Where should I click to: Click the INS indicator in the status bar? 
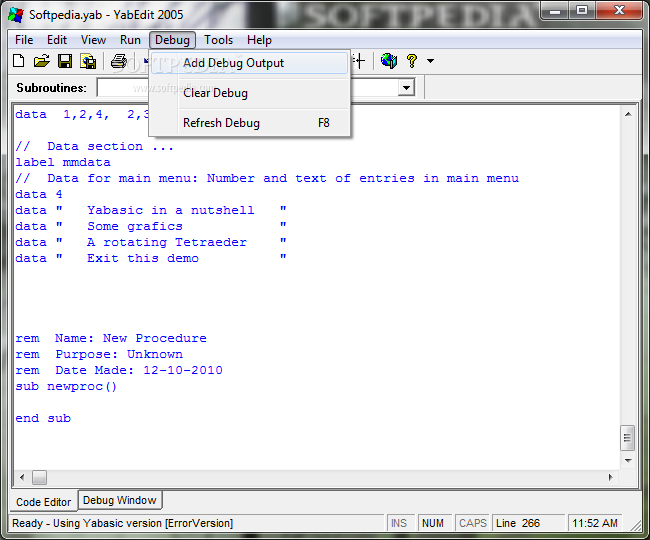(399, 523)
